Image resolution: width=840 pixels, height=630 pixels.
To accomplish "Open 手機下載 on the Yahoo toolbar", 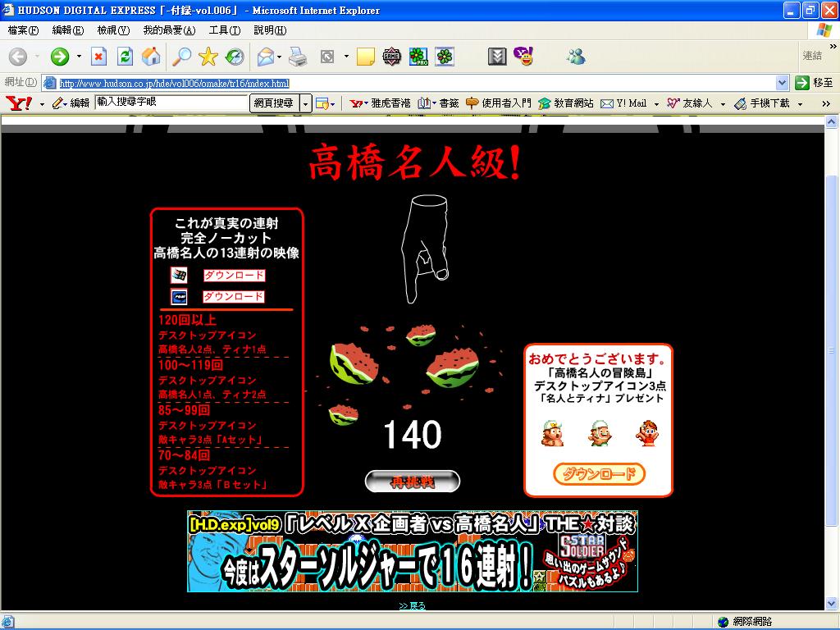I will click(x=762, y=103).
